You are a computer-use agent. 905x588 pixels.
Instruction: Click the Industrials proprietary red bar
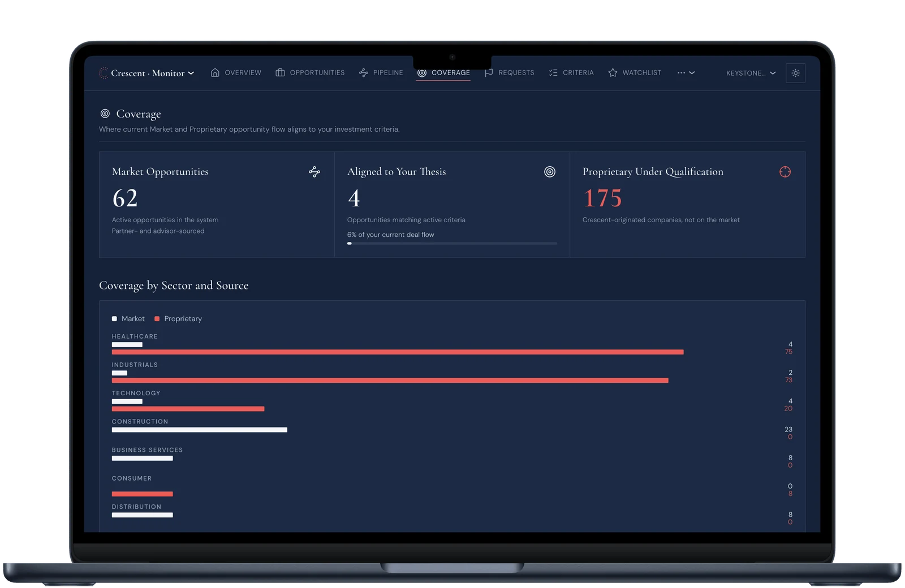(x=390, y=381)
